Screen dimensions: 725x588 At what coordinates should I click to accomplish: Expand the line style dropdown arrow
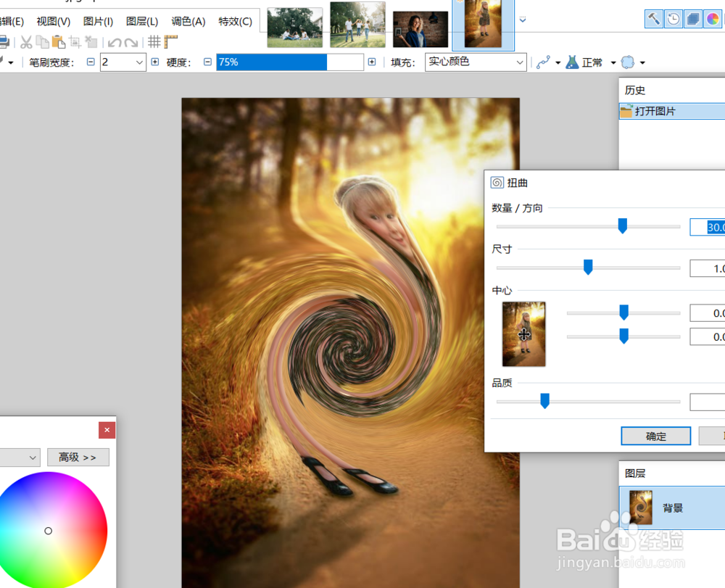pyautogui.click(x=558, y=62)
